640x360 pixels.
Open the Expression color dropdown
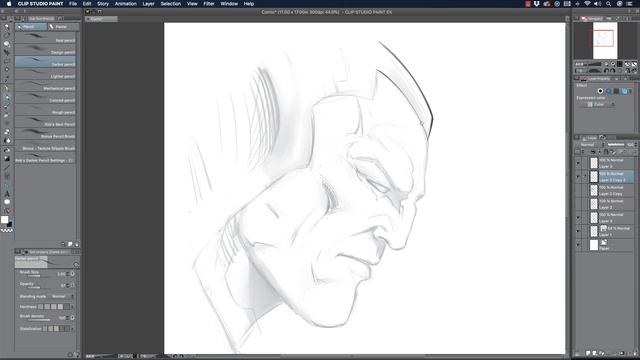click(x=598, y=104)
